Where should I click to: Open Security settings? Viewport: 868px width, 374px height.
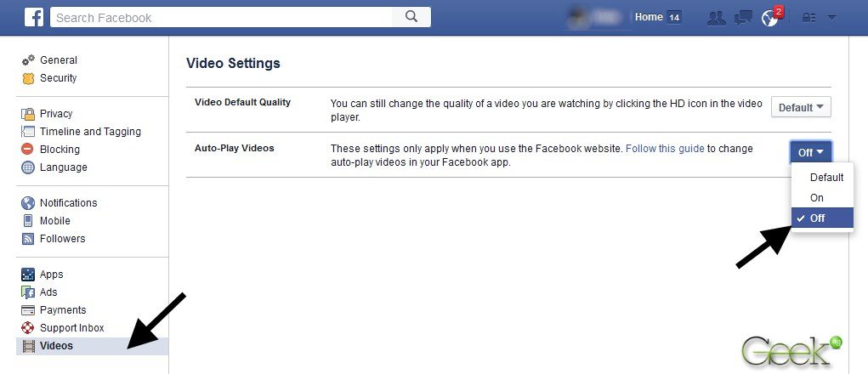tap(58, 78)
